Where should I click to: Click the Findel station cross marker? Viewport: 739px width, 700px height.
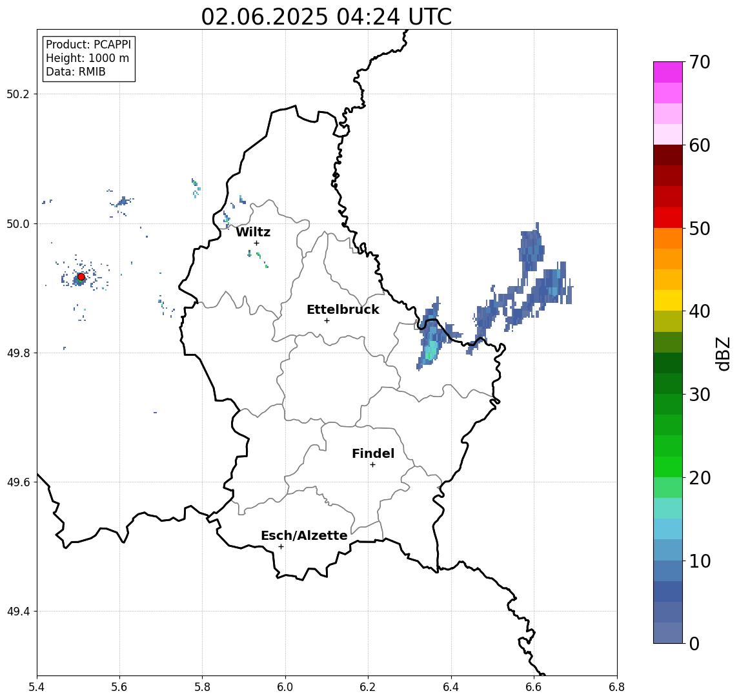(372, 465)
